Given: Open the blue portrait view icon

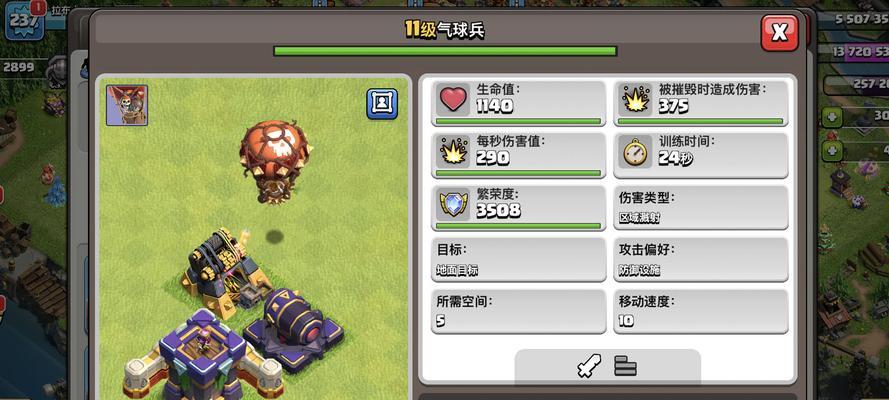Looking at the screenshot, I should pyautogui.click(x=382, y=104).
